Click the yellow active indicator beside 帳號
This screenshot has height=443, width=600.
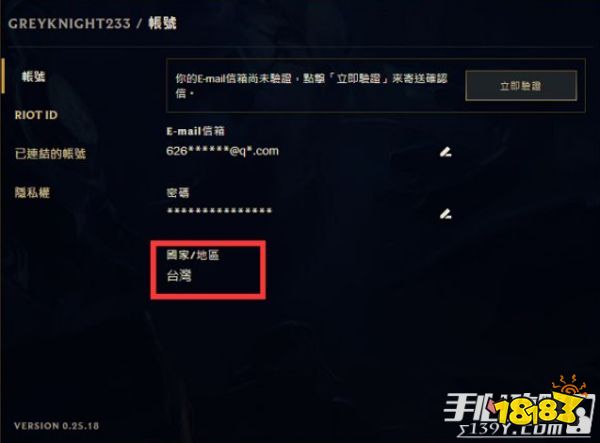3,76
